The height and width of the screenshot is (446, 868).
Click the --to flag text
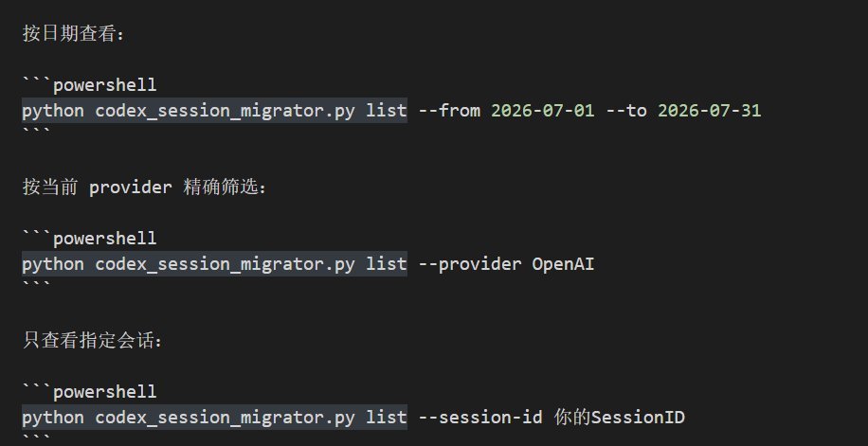point(626,111)
